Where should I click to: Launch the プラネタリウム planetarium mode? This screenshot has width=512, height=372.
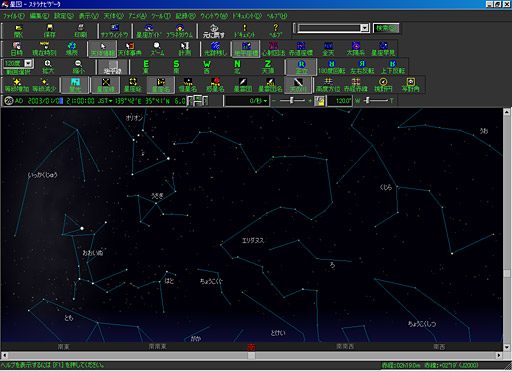pyautogui.click(x=180, y=31)
